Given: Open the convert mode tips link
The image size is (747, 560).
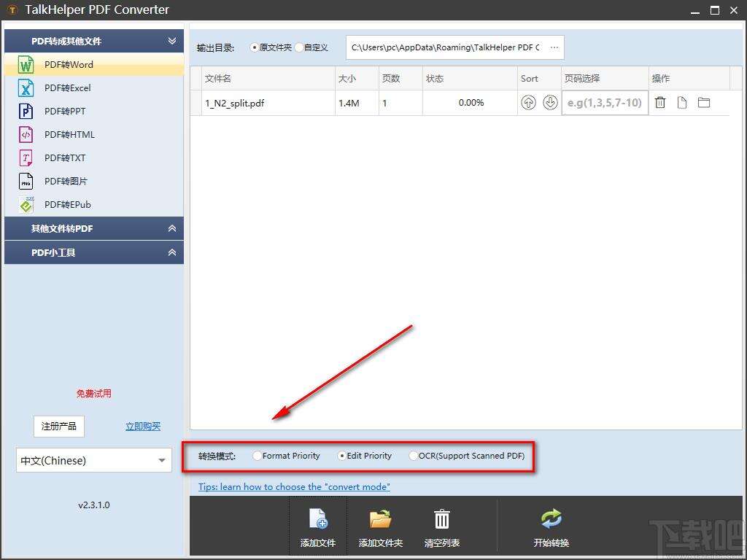Looking at the screenshot, I should 294,486.
